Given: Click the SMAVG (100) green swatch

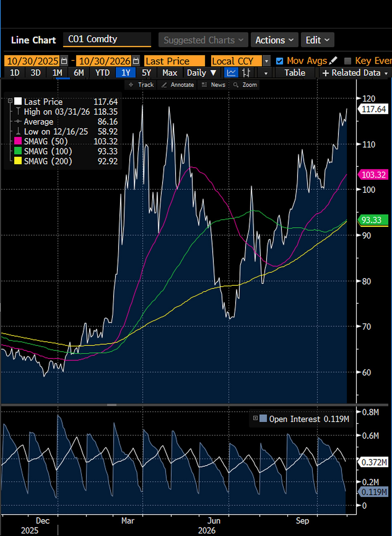Looking at the screenshot, I should click(18, 151).
